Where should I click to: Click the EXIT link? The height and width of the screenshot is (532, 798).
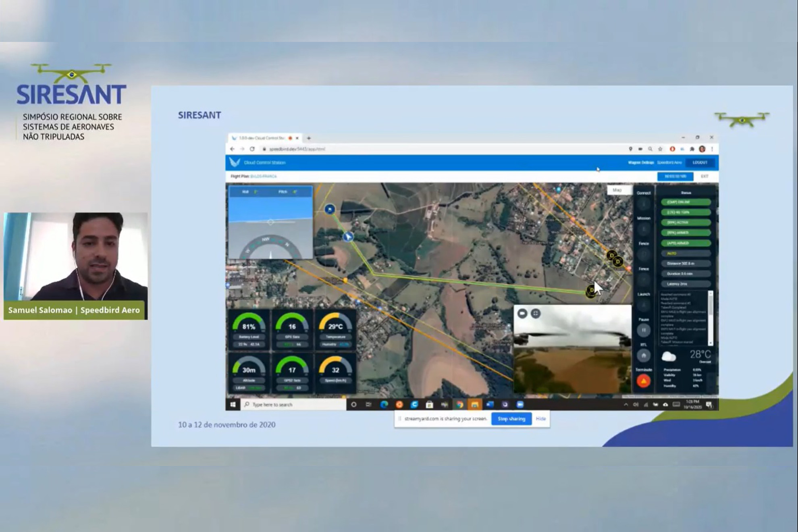pyautogui.click(x=704, y=176)
